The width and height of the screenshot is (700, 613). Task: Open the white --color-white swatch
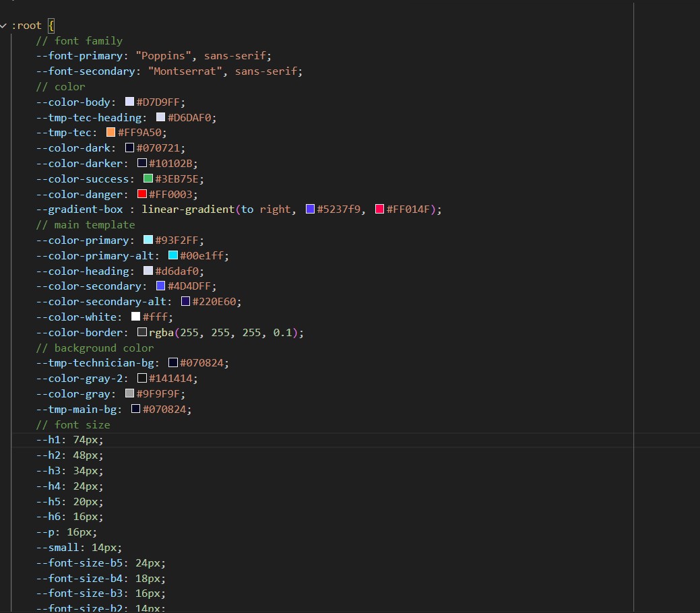pyautogui.click(x=135, y=316)
